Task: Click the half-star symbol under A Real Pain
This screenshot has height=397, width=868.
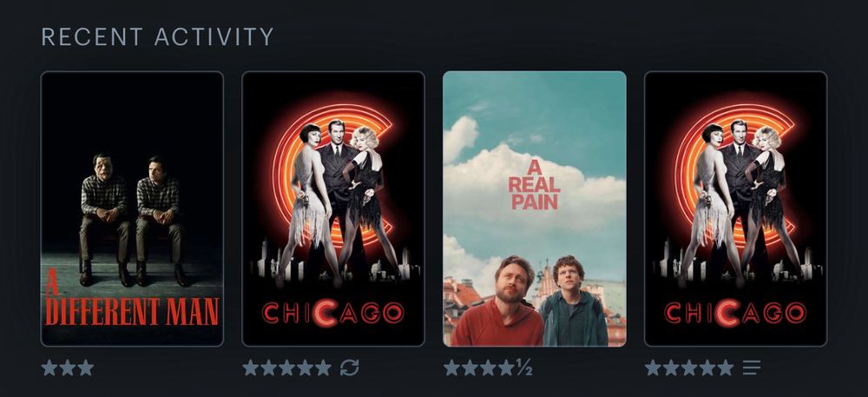Action: (523, 367)
